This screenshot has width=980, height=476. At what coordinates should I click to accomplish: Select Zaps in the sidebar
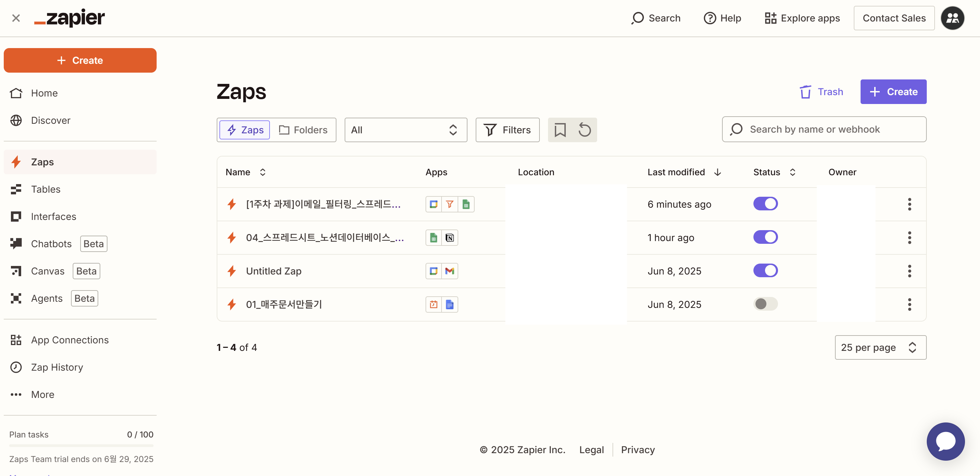[x=80, y=162]
